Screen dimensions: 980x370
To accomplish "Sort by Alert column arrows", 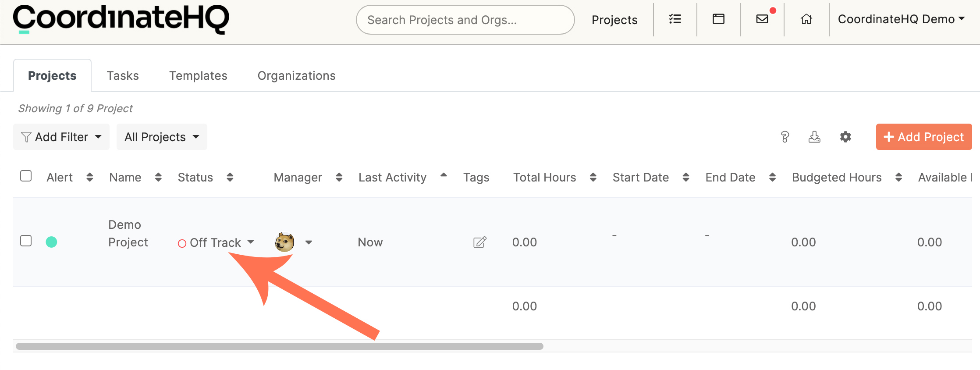I will coord(90,177).
